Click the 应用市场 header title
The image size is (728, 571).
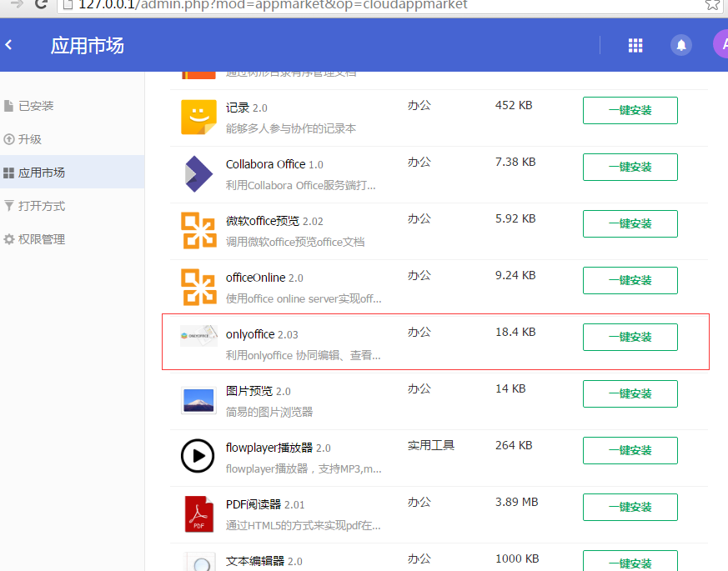[88, 46]
